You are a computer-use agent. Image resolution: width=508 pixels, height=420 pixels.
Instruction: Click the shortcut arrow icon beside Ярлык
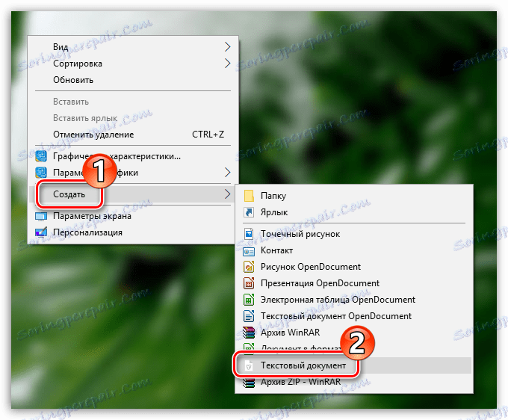[249, 212]
